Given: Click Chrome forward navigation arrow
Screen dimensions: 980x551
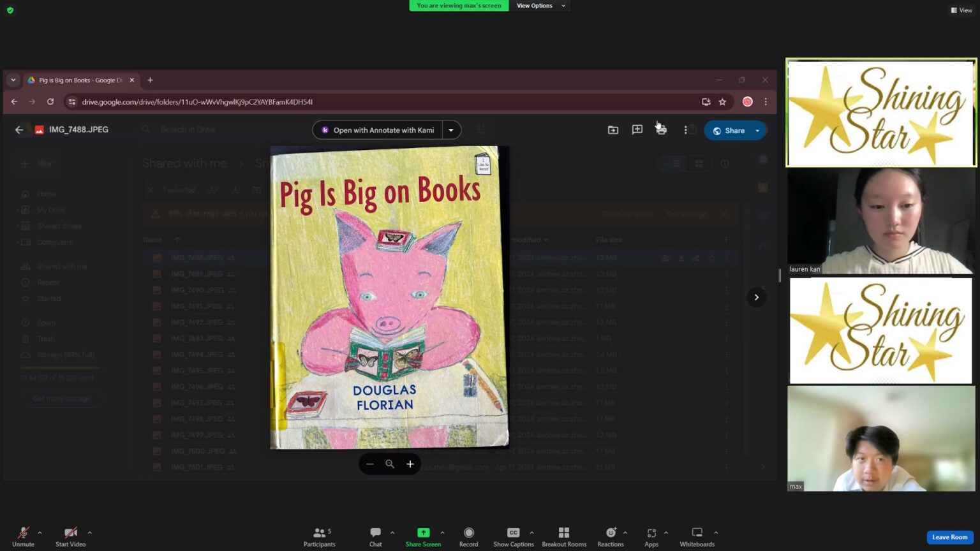Looking at the screenshot, I should [32, 102].
